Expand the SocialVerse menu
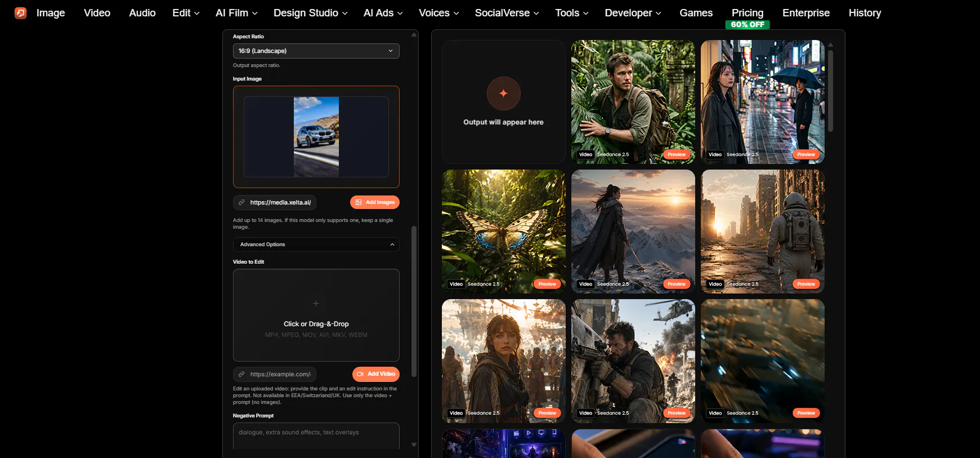The image size is (980, 458). [507, 13]
